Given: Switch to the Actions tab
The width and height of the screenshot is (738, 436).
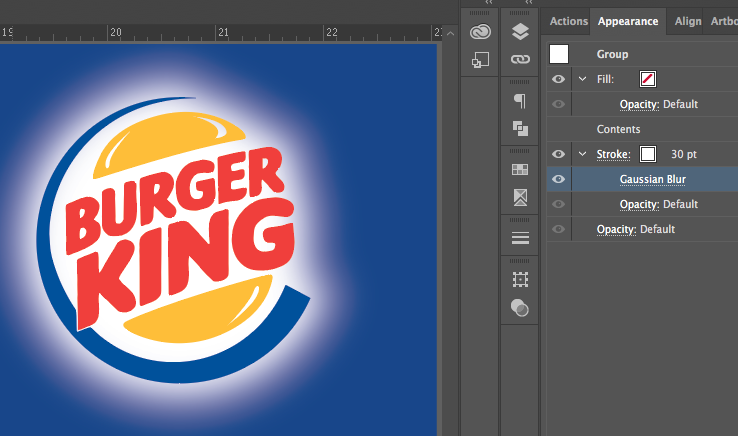Looking at the screenshot, I should [569, 21].
